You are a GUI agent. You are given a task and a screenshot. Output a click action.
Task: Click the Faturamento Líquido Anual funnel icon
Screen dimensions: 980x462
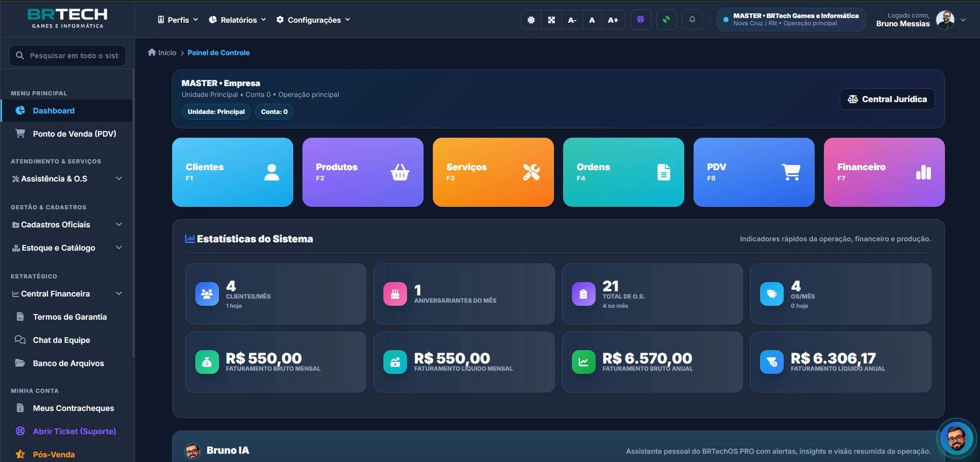click(x=772, y=362)
